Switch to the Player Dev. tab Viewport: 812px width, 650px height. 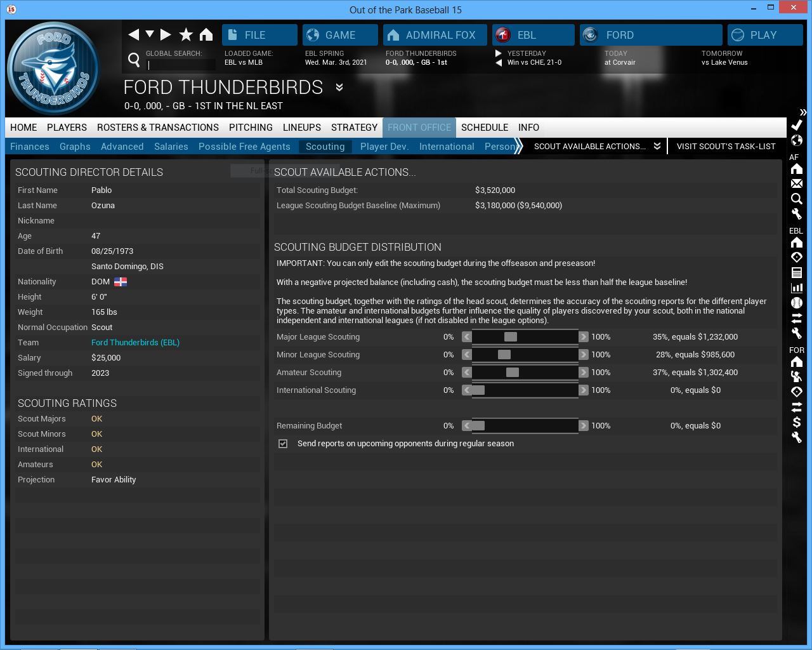[x=384, y=147]
